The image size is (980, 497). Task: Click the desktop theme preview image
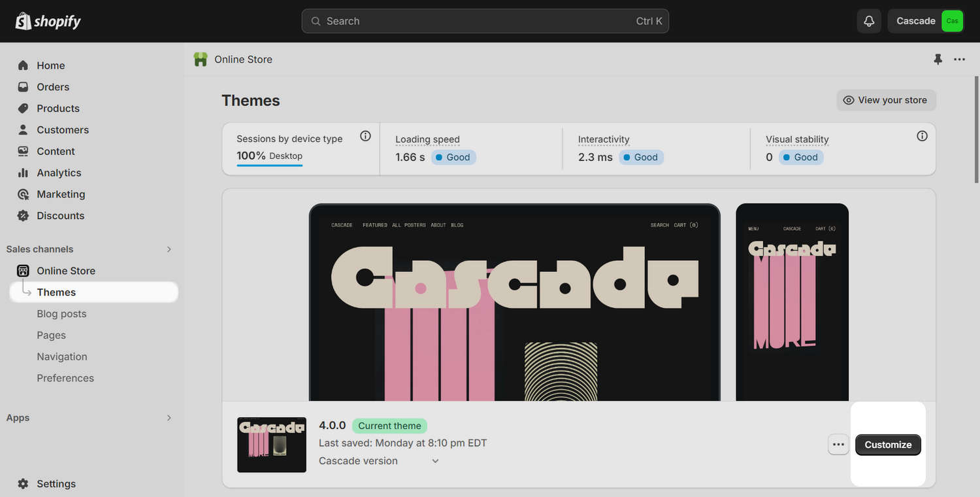pyautogui.click(x=515, y=302)
